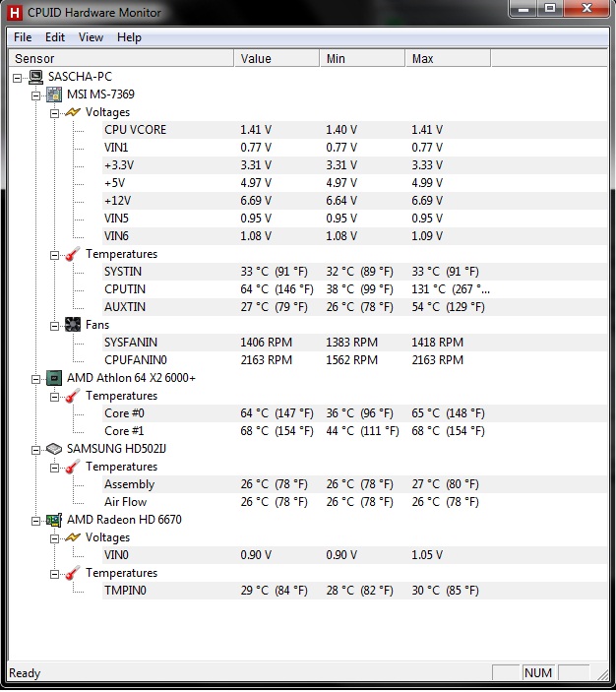Click the motherboard Voltages lightning icon
Viewport: 616px width, 692px height.
(73, 112)
